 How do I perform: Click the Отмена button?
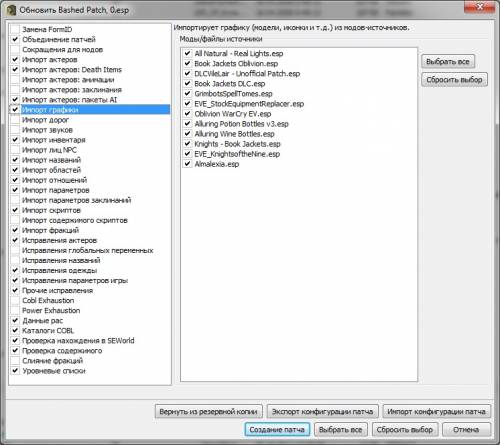(466, 430)
